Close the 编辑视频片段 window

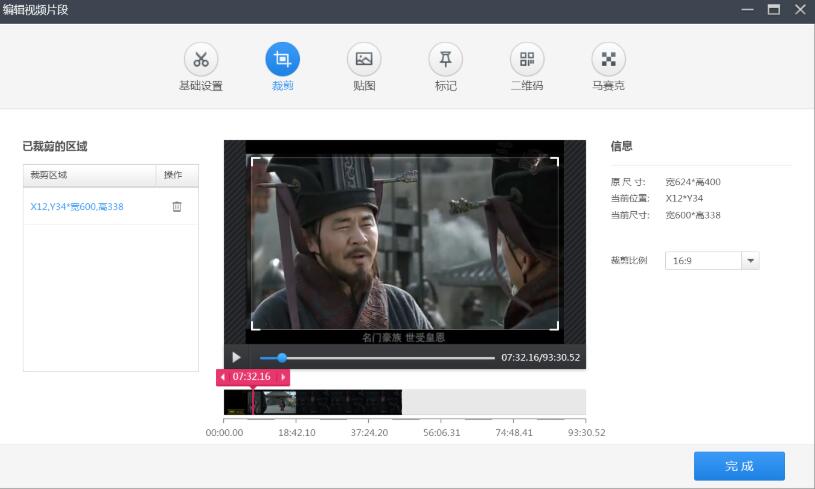coord(800,10)
